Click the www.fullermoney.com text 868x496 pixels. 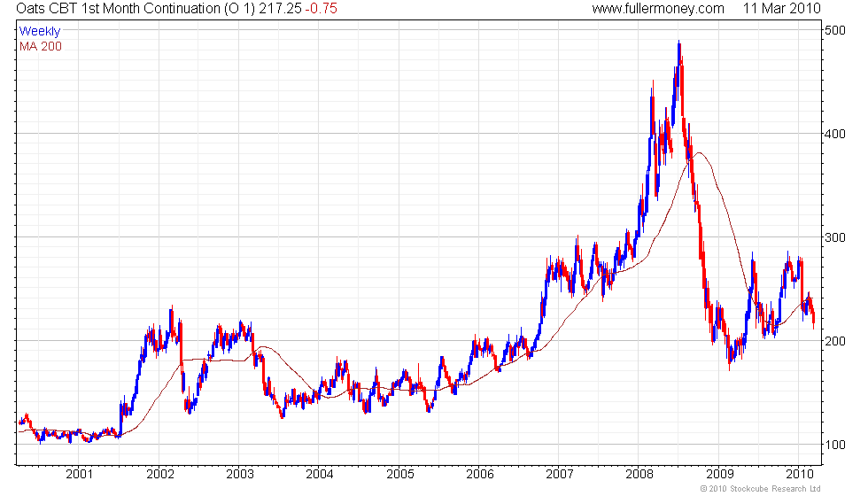coord(657,8)
